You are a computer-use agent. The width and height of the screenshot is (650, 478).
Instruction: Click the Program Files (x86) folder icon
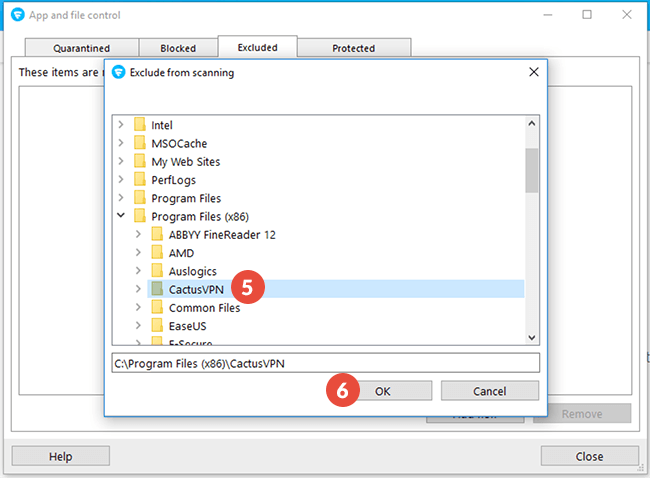pos(140,216)
